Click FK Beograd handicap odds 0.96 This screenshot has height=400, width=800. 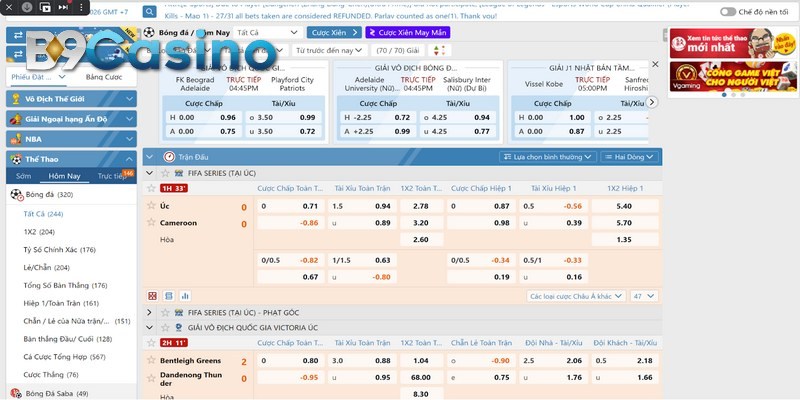click(x=203, y=117)
